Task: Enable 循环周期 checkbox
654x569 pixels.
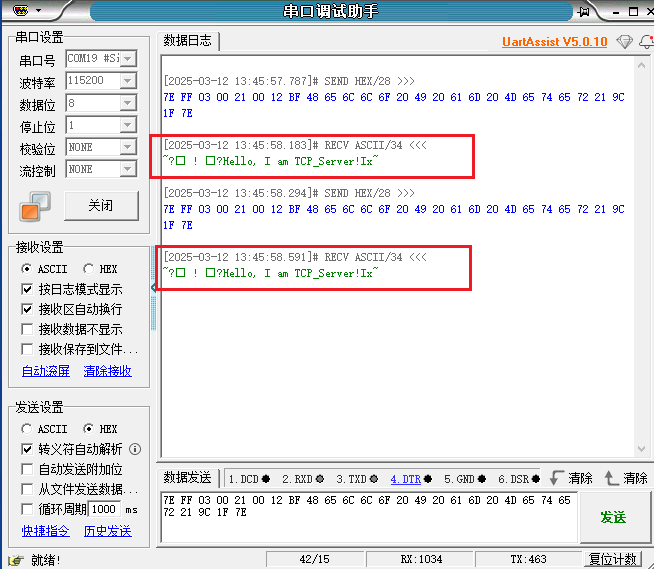Action: coord(27,509)
